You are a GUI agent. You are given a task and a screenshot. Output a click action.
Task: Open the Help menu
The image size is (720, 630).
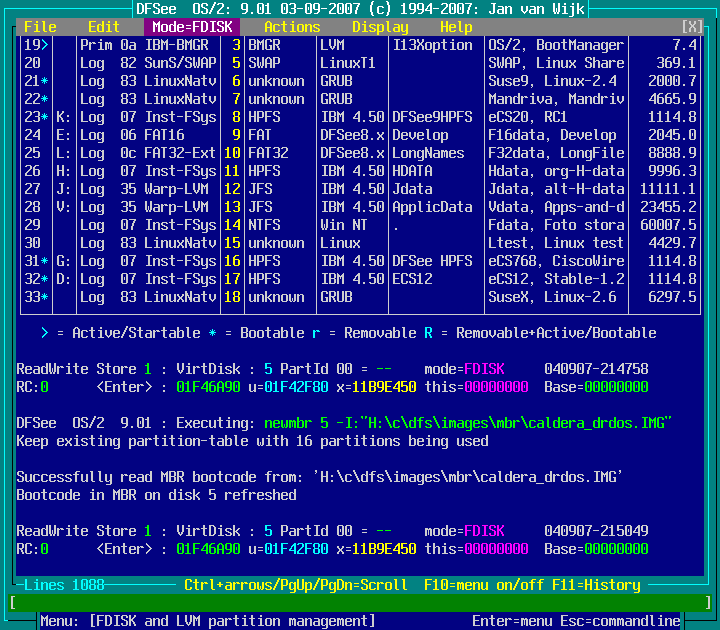click(x=456, y=27)
